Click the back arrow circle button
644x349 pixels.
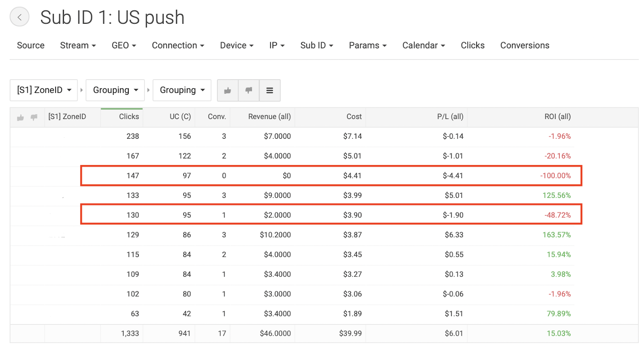click(x=19, y=17)
